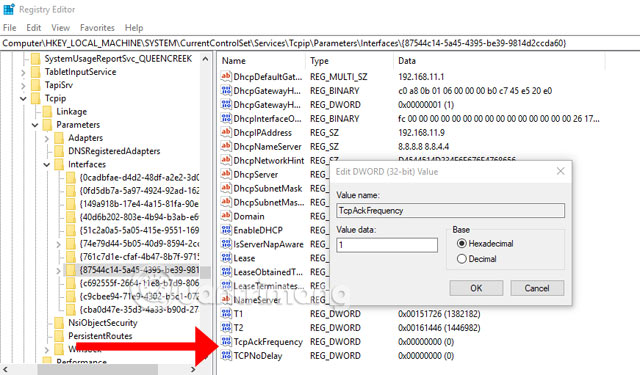The image size is (640, 375).
Task: Click the horizontal scrollbar right arrow
Action: click(193, 369)
